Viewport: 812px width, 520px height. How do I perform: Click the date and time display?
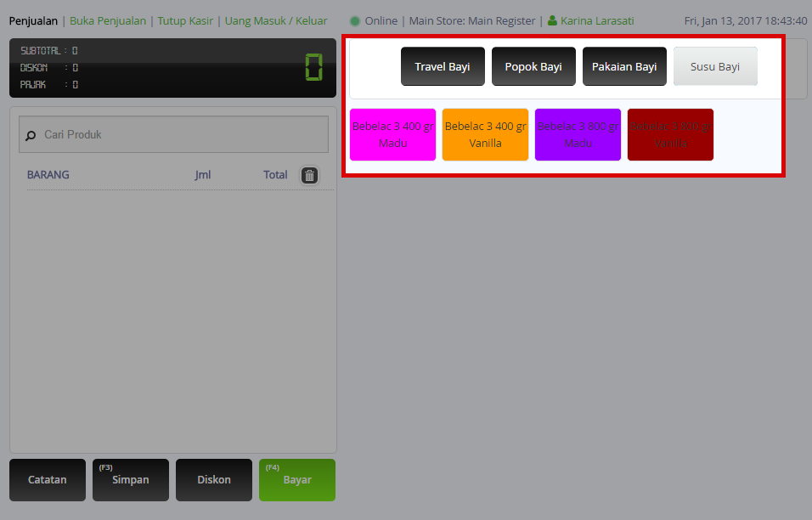tap(746, 21)
